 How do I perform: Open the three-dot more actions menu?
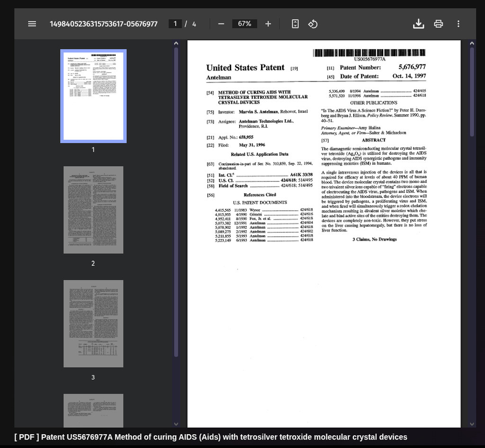click(458, 24)
